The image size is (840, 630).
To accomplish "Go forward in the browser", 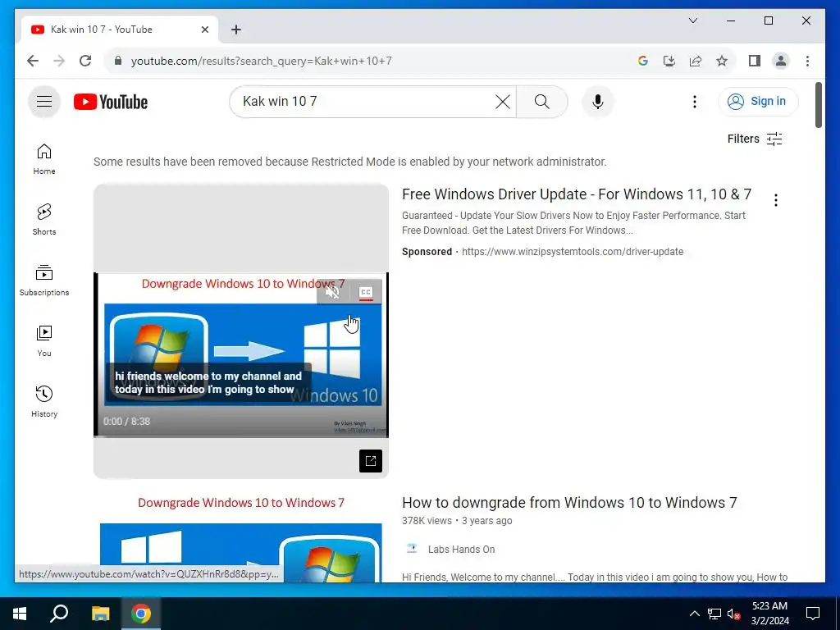I will coord(59,61).
